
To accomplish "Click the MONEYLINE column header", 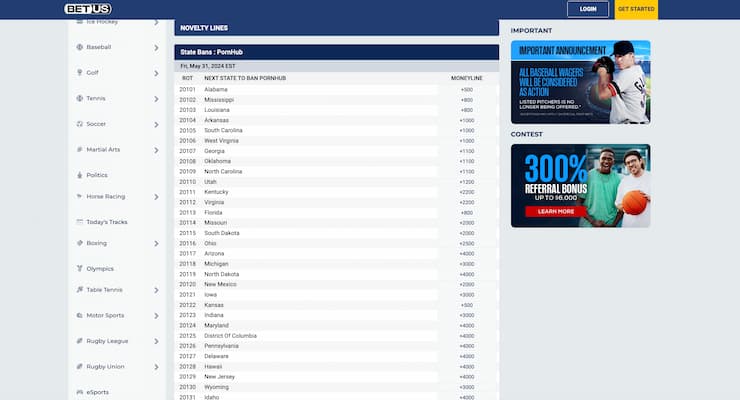I will [467, 78].
